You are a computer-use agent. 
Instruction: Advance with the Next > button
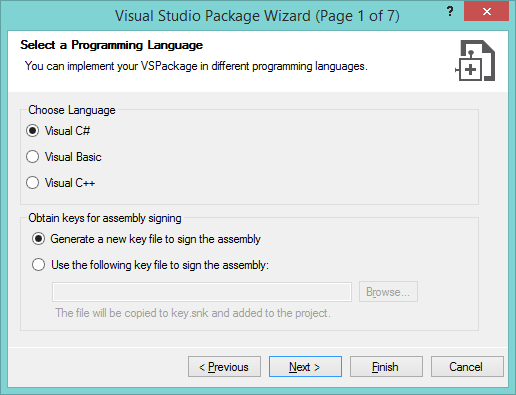305,367
